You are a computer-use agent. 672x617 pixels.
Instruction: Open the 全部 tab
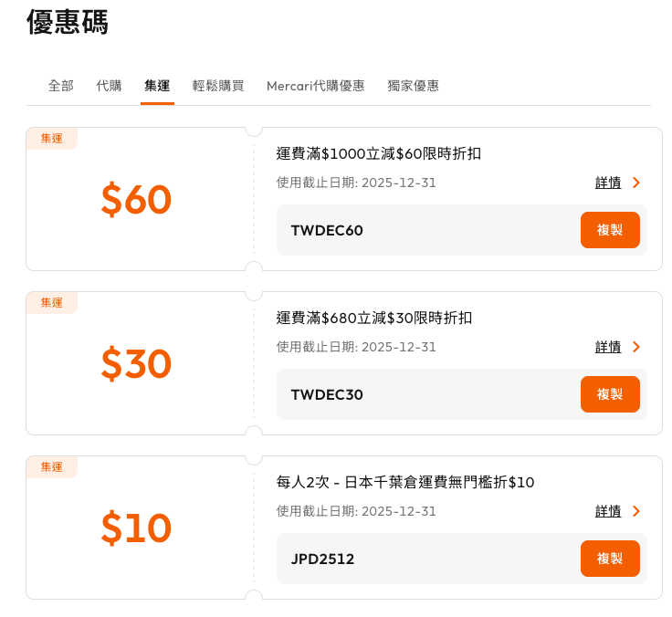61,86
